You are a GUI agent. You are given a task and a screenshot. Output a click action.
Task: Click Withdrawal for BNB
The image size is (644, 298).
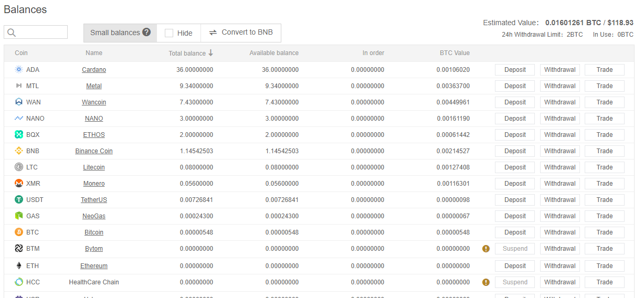click(560, 151)
